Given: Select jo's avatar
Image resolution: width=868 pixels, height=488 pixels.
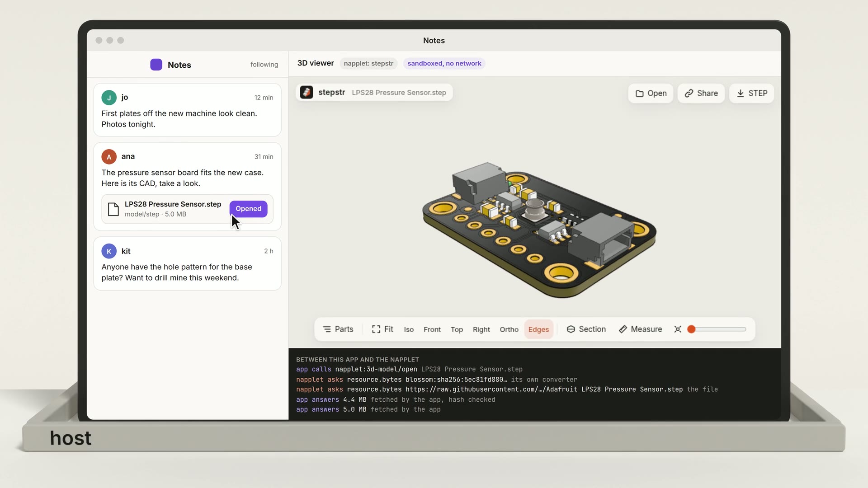Looking at the screenshot, I should [x=109, y=98].
